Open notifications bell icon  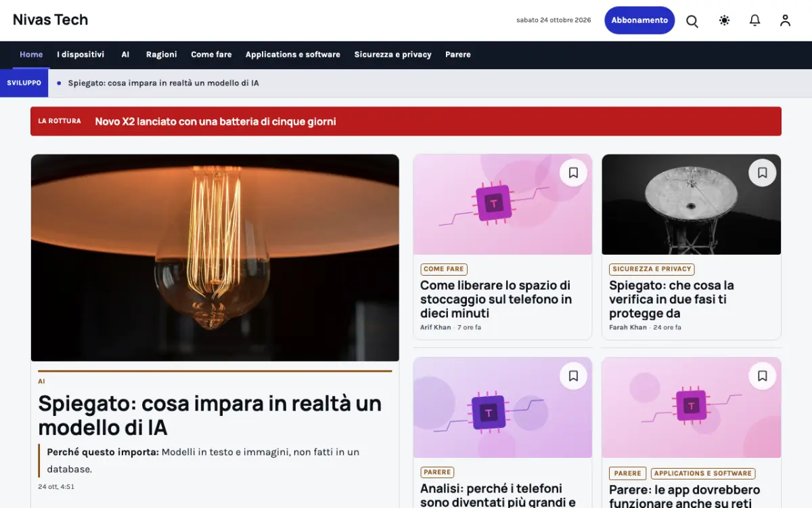(754, 21)
